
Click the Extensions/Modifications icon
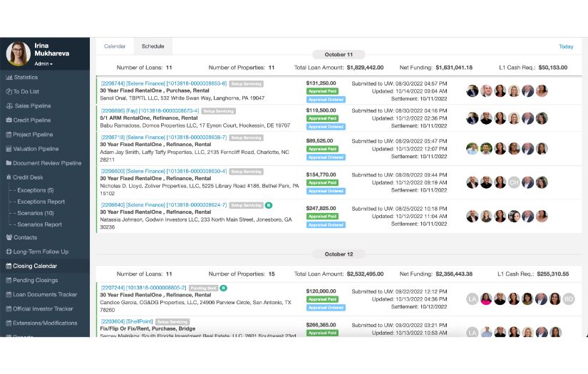click(9, 323)
